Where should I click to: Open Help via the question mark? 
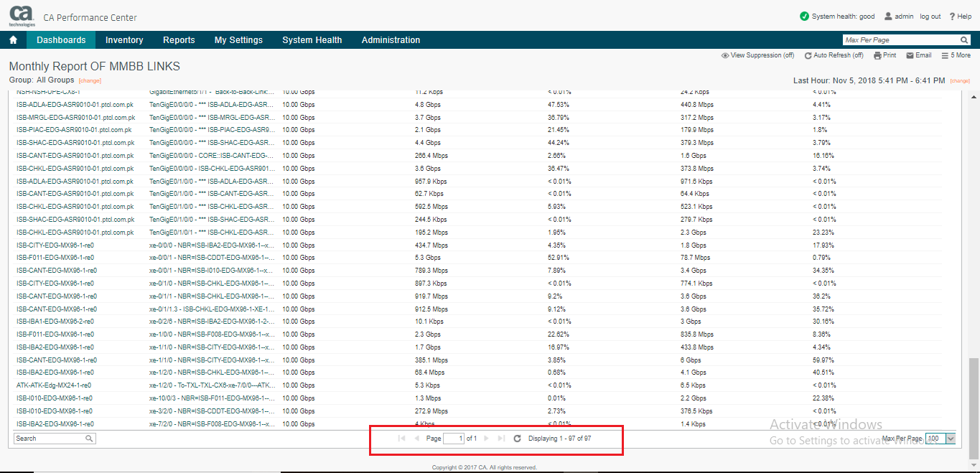click(952, 16)
